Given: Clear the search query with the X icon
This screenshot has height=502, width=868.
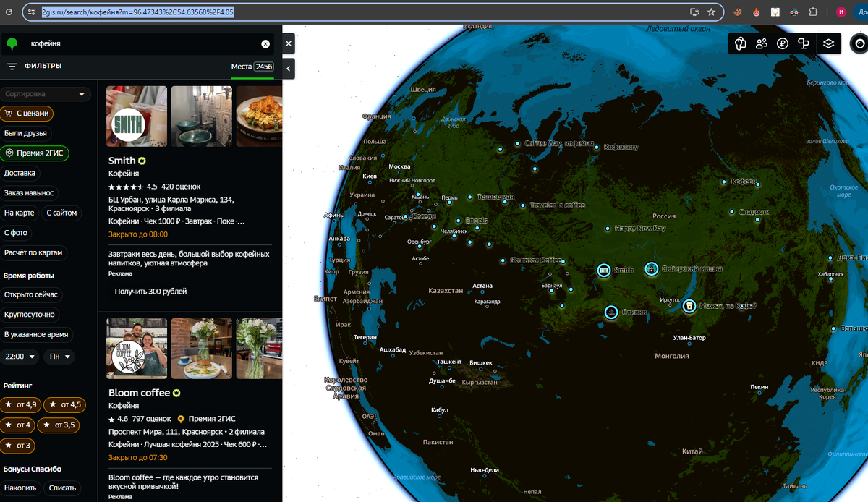Looking at the screenshot, I should pyautogui.click(x=265, y=44).
